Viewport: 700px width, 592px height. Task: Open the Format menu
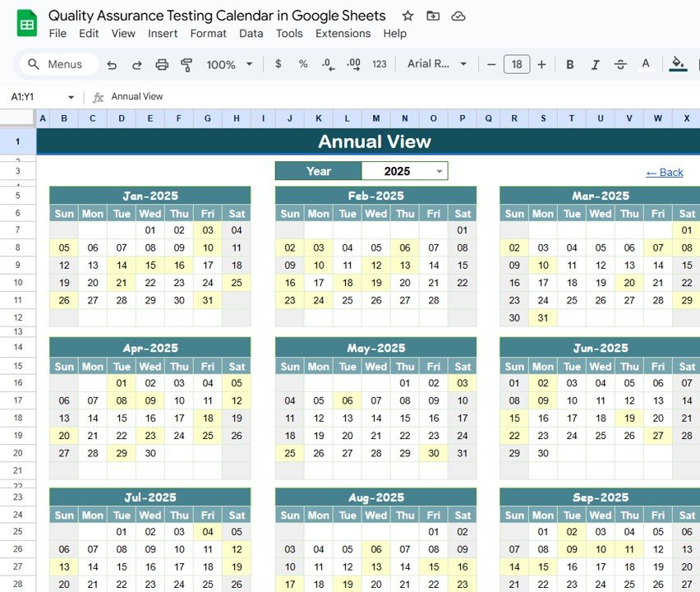coord(208,34)
